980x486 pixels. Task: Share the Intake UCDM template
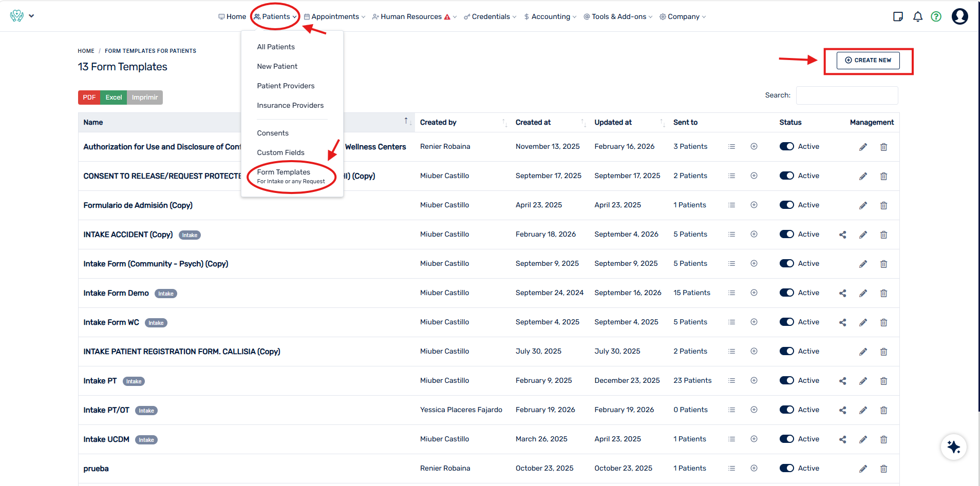843,439
